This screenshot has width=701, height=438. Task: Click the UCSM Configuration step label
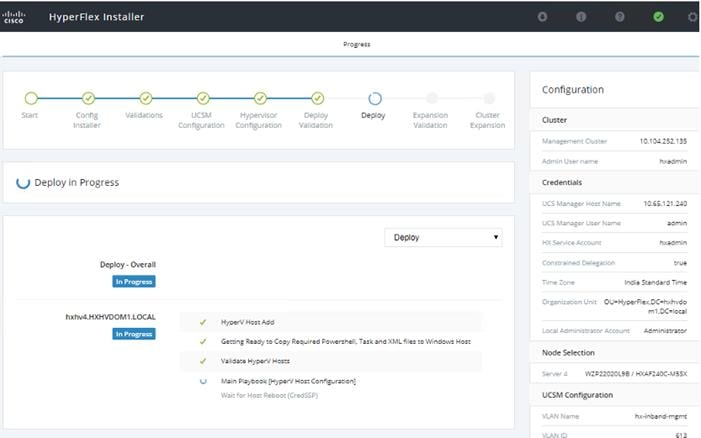[x=201, y=120]
